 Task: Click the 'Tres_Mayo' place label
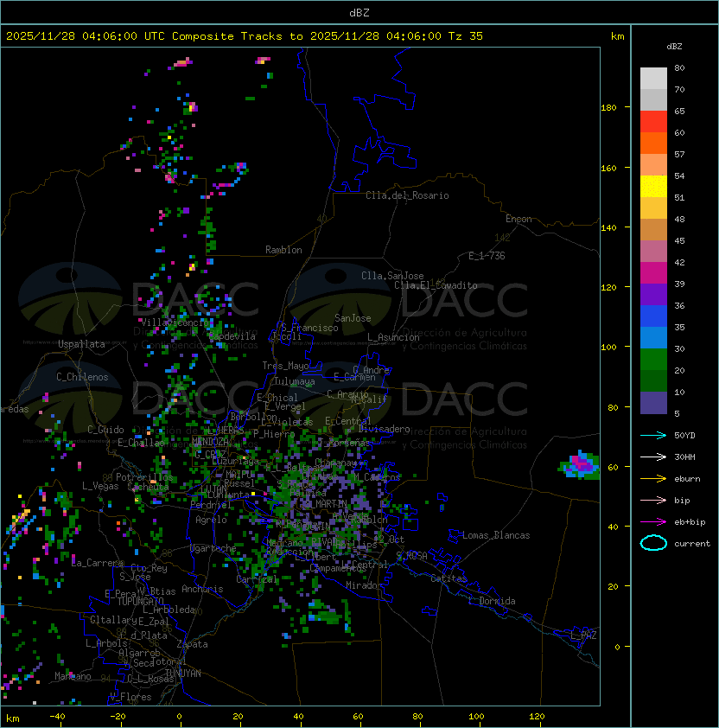point(285,366)
